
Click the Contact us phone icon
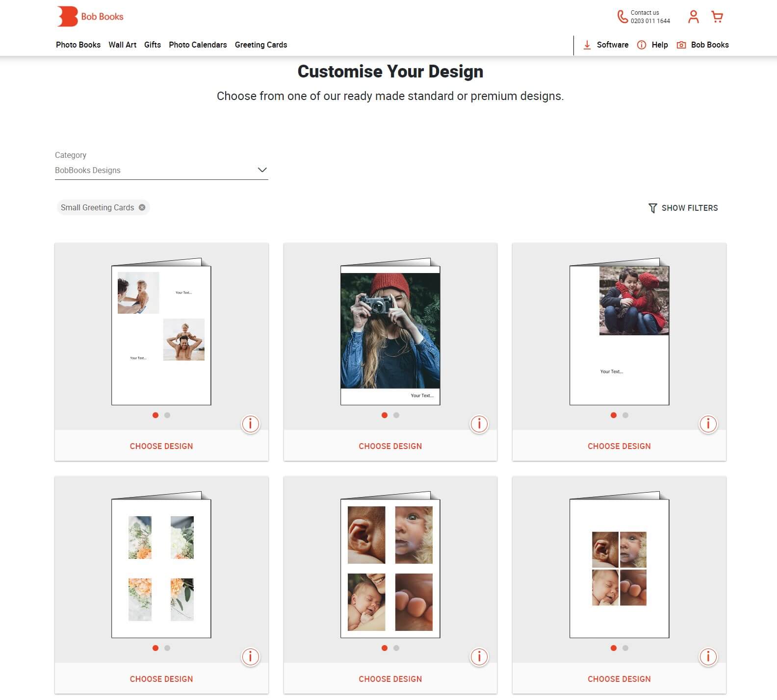622,17
